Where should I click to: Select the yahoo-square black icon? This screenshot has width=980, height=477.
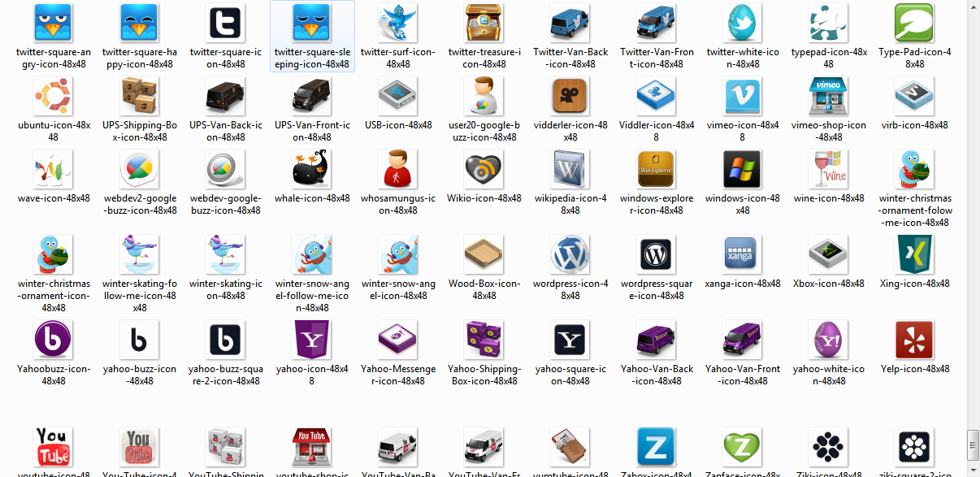point(570,340)
